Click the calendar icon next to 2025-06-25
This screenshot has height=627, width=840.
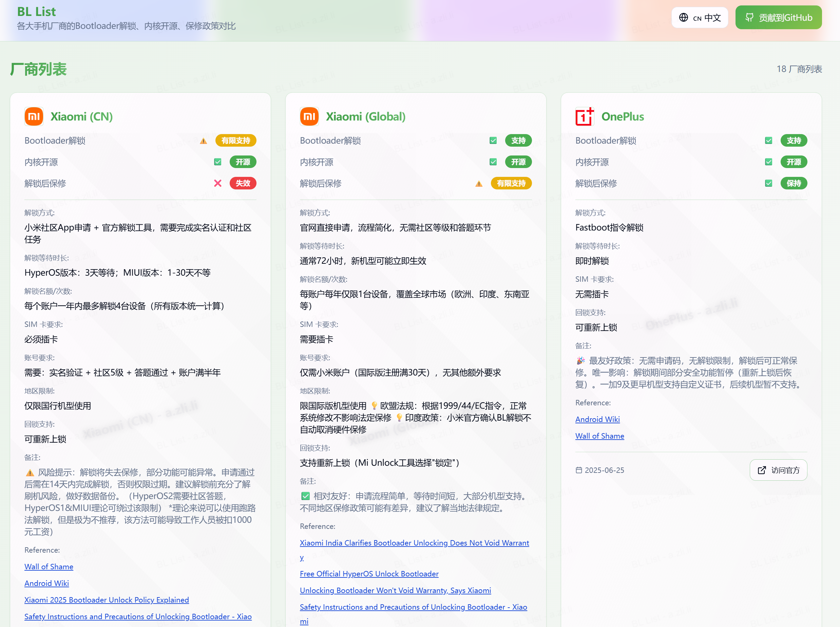(579, 470)
